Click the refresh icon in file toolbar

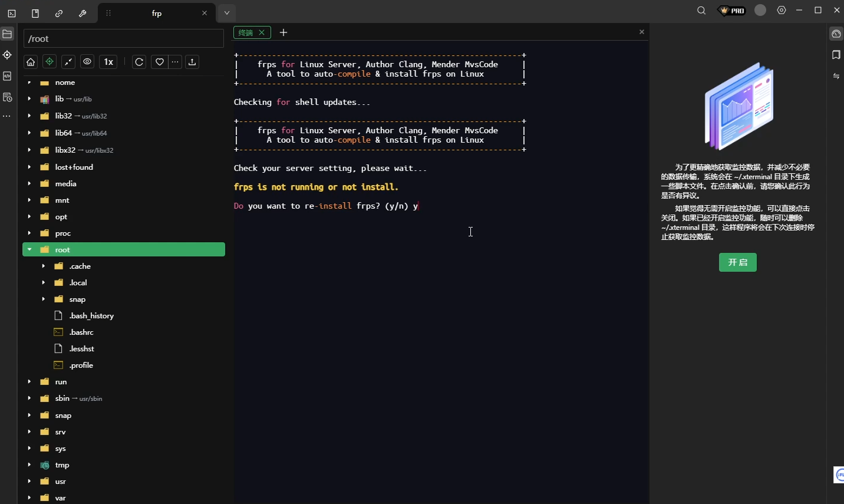coord(139,62)
